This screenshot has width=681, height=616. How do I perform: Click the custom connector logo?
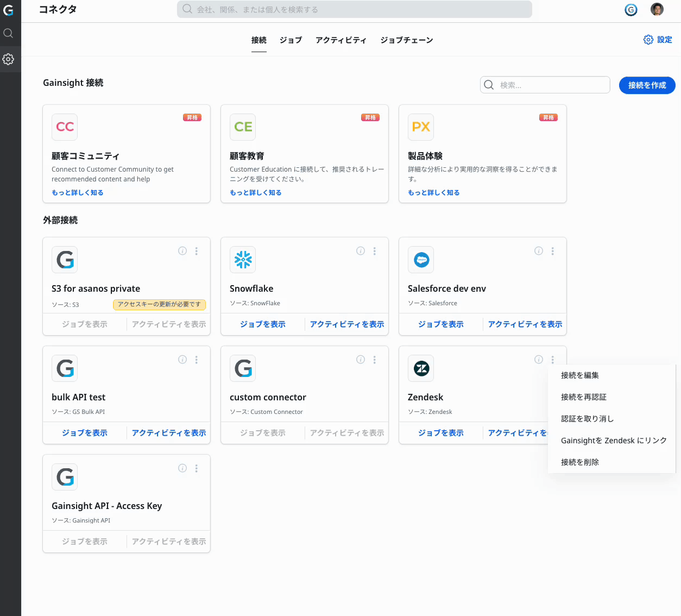(x=243, y=368)
